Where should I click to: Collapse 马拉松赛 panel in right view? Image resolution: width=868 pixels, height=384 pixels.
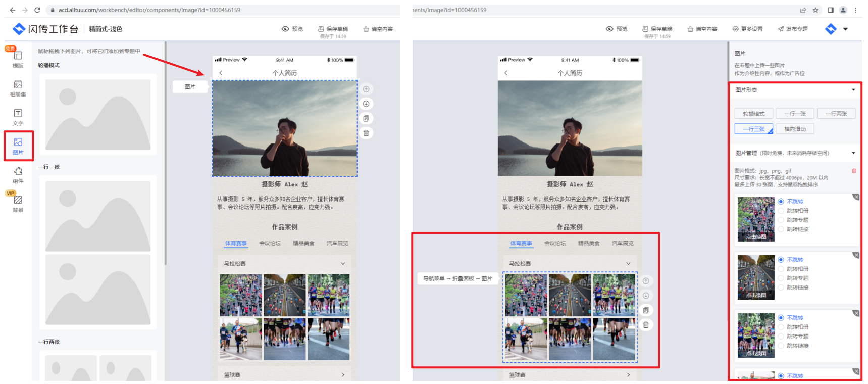628,264
